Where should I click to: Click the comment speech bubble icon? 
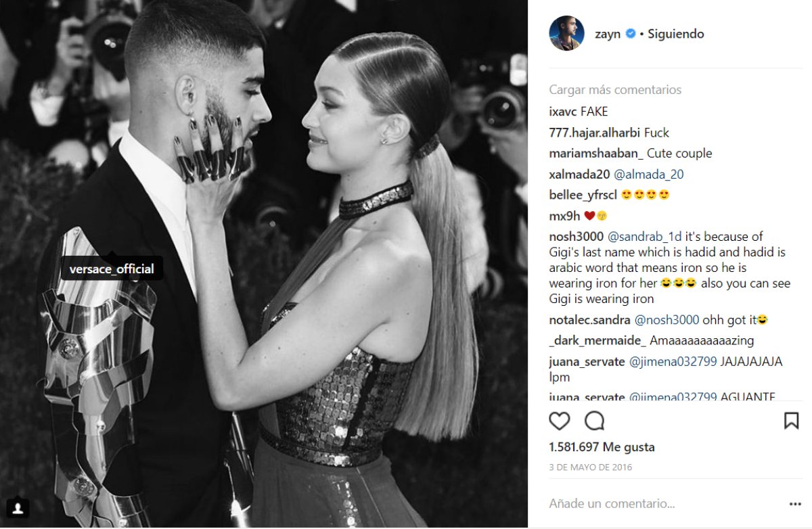(594, 421)
